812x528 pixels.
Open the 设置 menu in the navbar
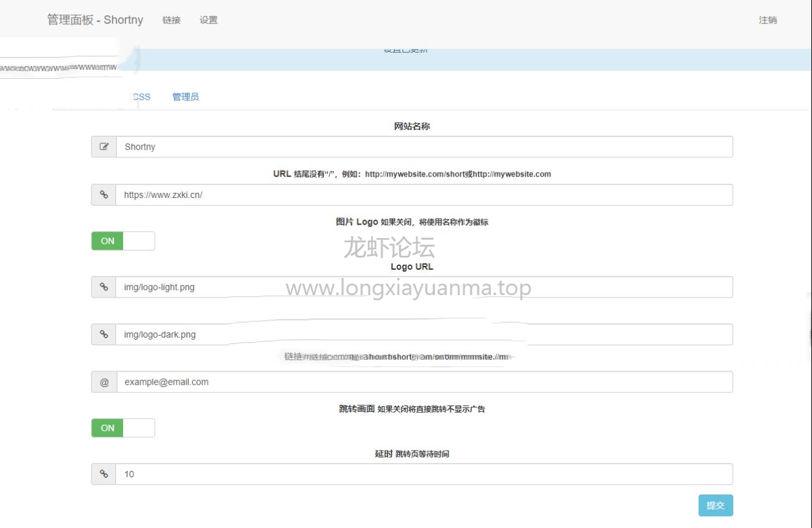point(208,20)
